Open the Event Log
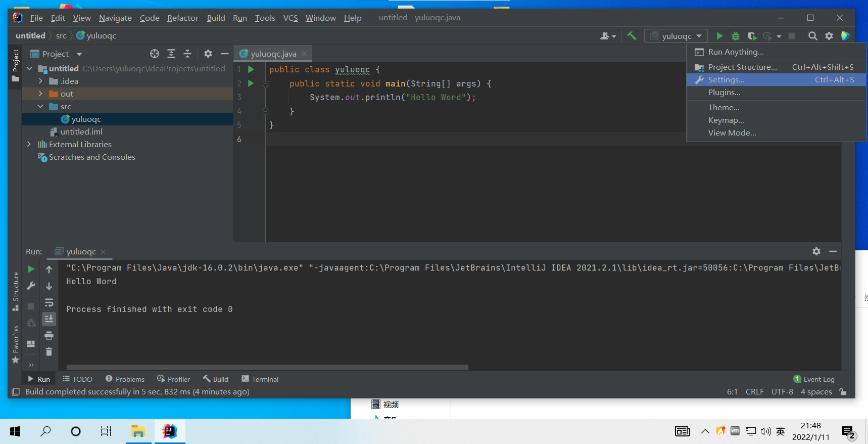Image resolution: width=868 pixels, height=444 pixels. point(814,379)
